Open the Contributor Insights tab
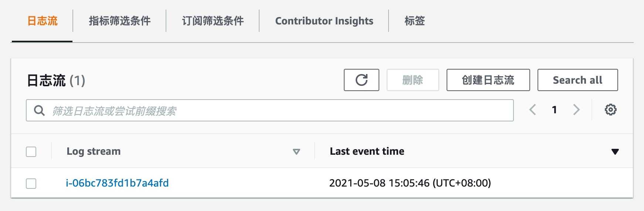644x211 pixels. click(324, 21)
